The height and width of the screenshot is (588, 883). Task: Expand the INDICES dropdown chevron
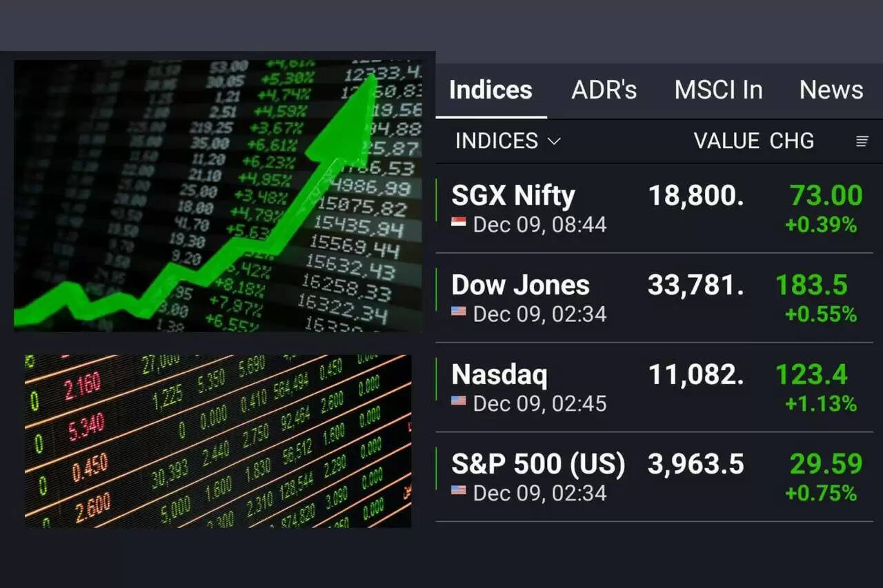point(554,141)
